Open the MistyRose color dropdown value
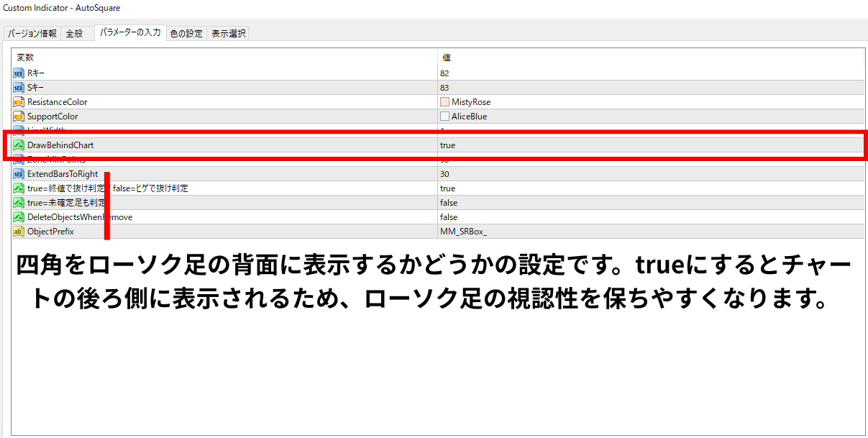 (651, 102)
